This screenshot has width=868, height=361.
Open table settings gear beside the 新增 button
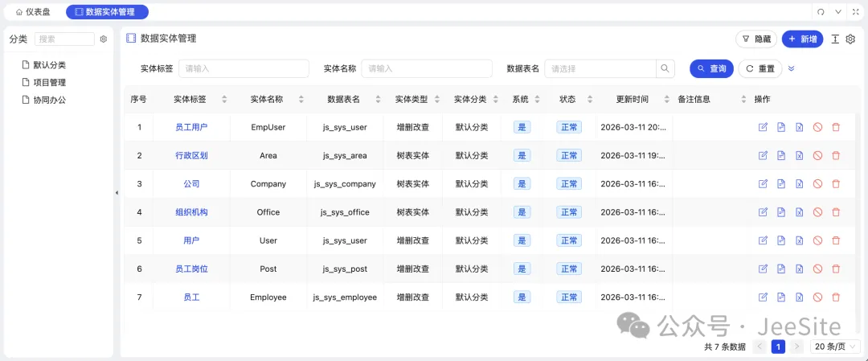point(850,39)
